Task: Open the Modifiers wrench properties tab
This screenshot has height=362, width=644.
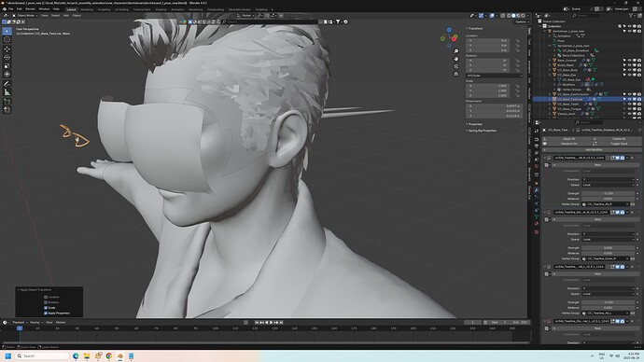Action: [537, 190]
